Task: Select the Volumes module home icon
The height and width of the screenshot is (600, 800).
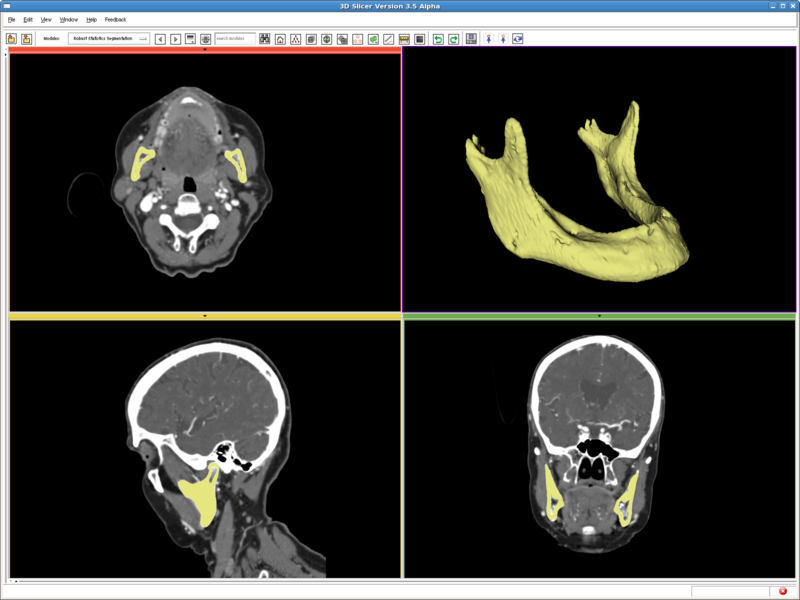Action: (x=280, y=37)
